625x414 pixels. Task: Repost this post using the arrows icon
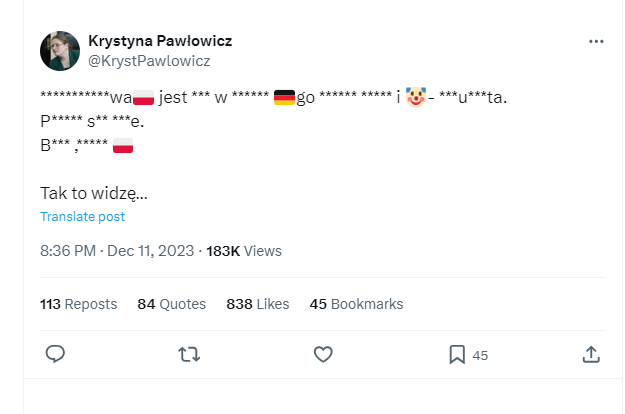(188, 354)
